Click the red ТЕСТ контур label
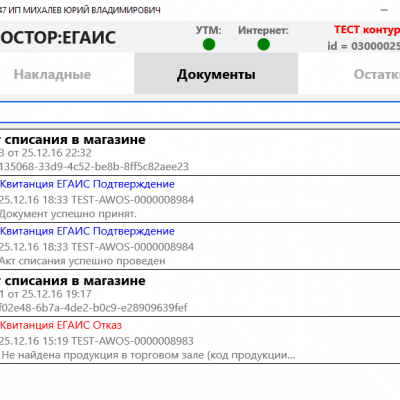This screenshot has width=400, height=400. click(367, 30)
